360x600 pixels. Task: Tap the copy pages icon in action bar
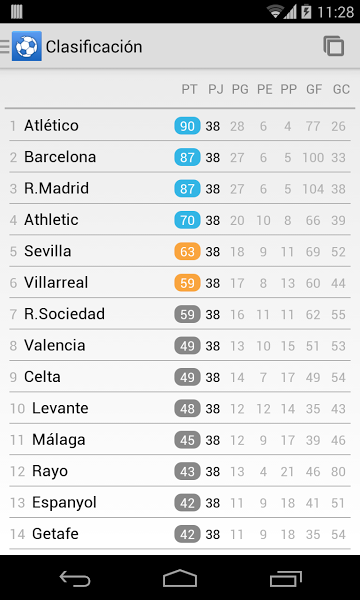334,46
